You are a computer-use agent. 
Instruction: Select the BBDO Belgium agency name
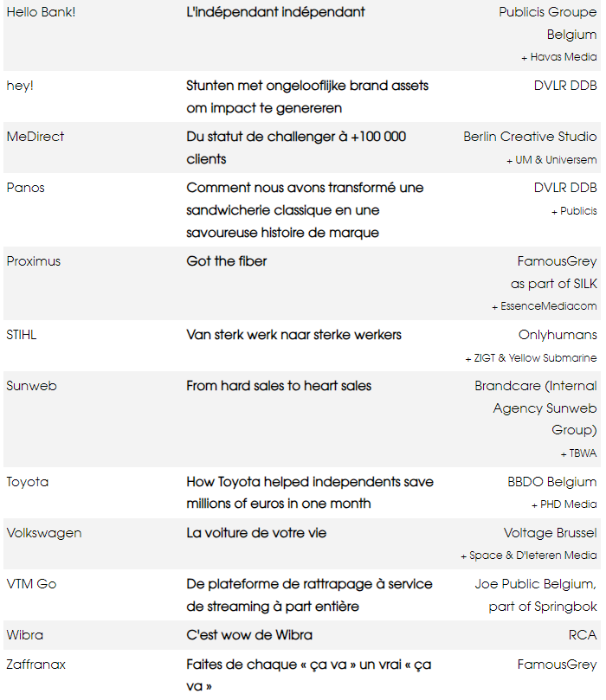[551, 482]
